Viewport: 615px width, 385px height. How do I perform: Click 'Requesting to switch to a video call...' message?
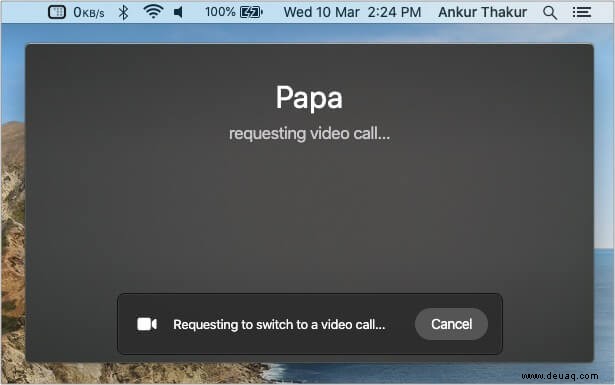point(279,325)
